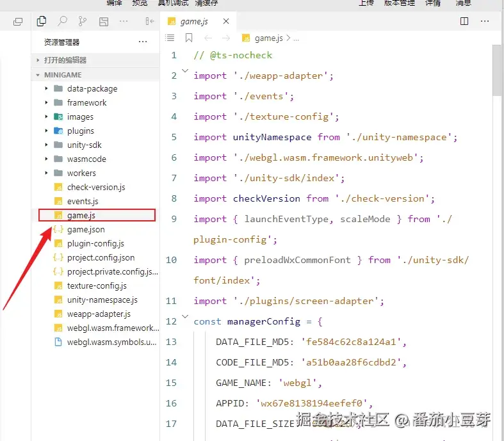
Task: Click 'managerConfig' on line 12
Action: 264,321
